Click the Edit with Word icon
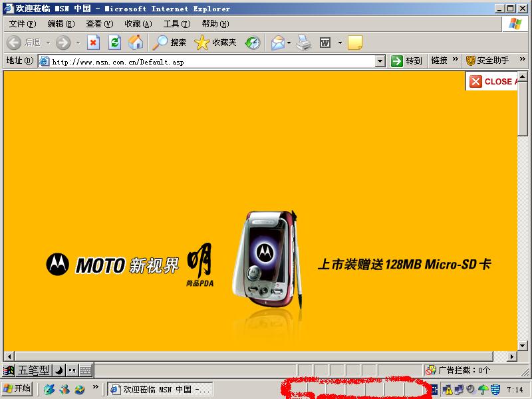This screenshot has width=532, height=399. [x=325, y=43]
